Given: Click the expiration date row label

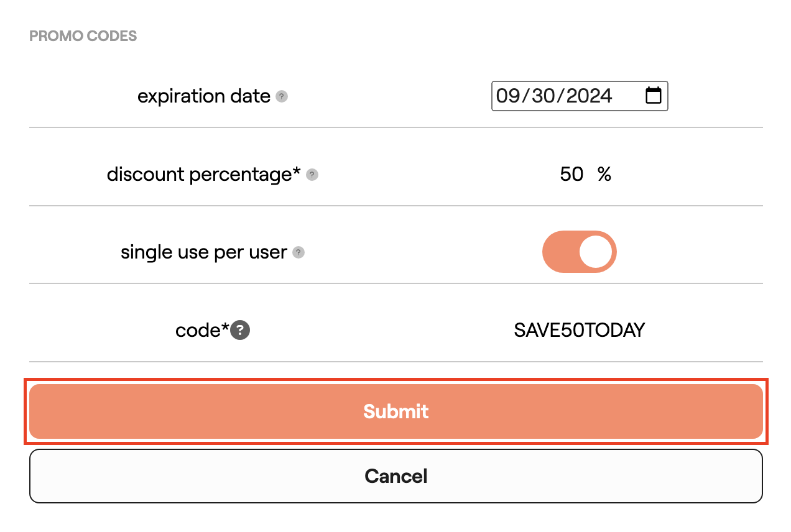Looking at the screenshot, I should point(203,96).
